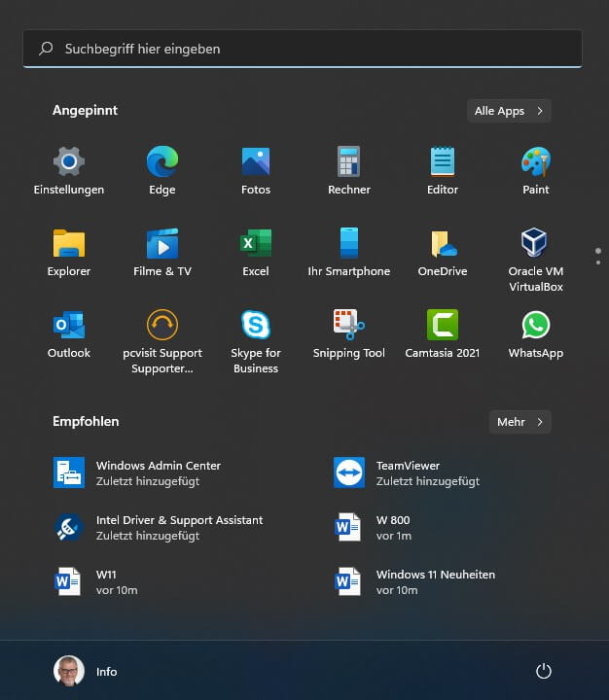This screenshot has height=700, width=609.
Task: Launch pcvisit Support Supporter app
Action: (x=162, y=342)
